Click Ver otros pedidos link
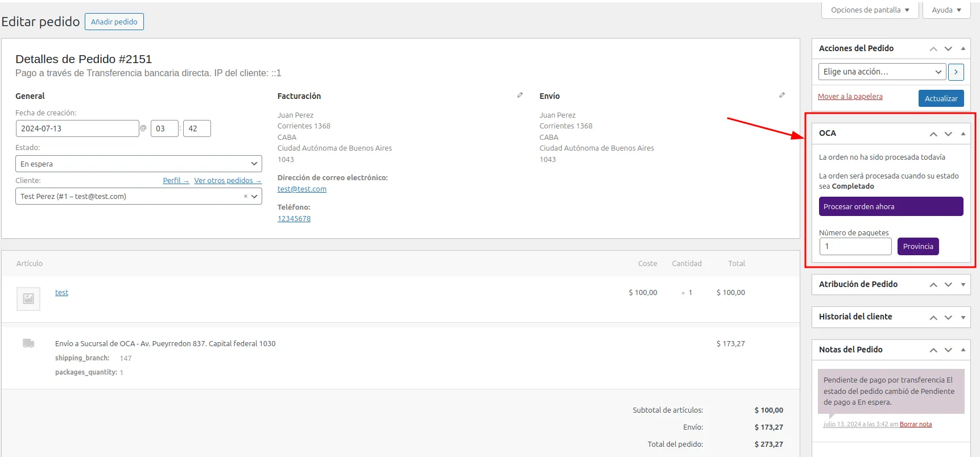980x457 pixels. (x=228, y=181)
